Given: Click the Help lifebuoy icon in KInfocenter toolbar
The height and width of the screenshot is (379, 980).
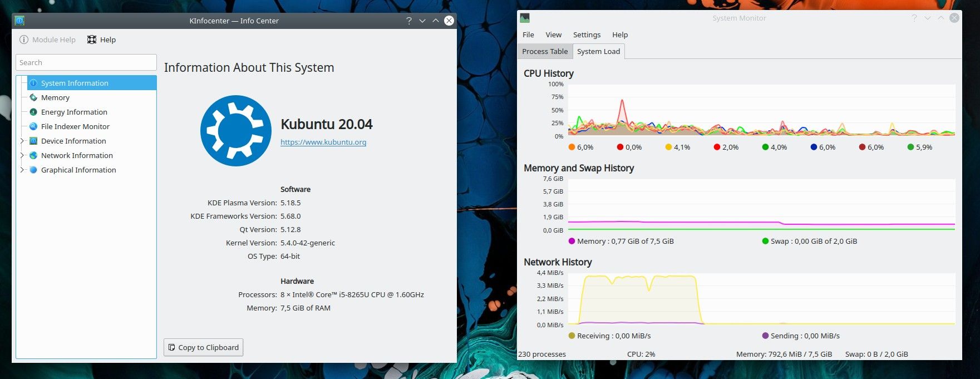Looking at the screenshot, I should [92, 40].
